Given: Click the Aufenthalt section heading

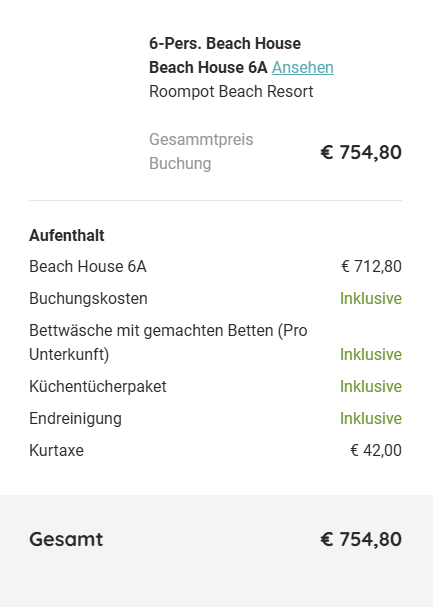Looking at the screenshot, I should (67, 235).
